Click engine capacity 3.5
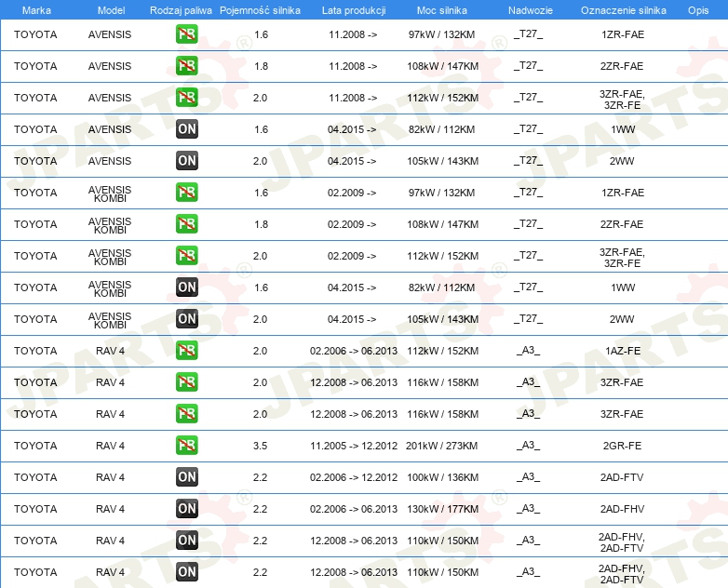Screen dimensions: 728x588 260,446
